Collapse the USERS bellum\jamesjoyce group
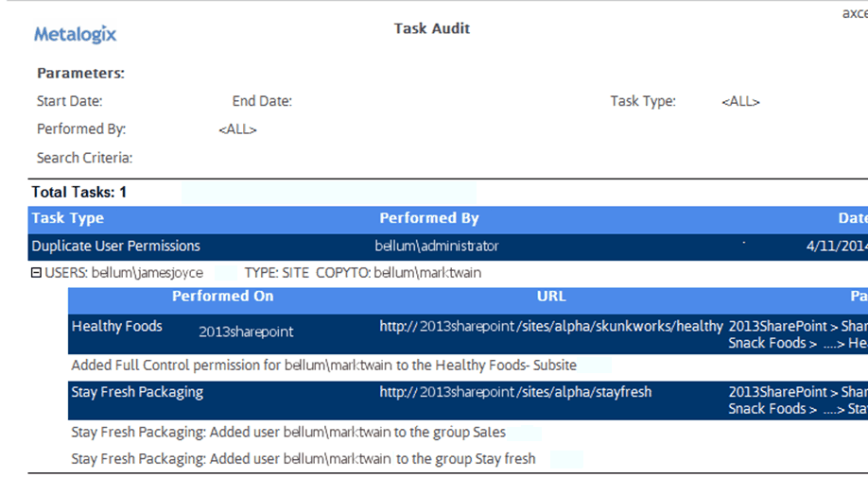 coord(37,273)
